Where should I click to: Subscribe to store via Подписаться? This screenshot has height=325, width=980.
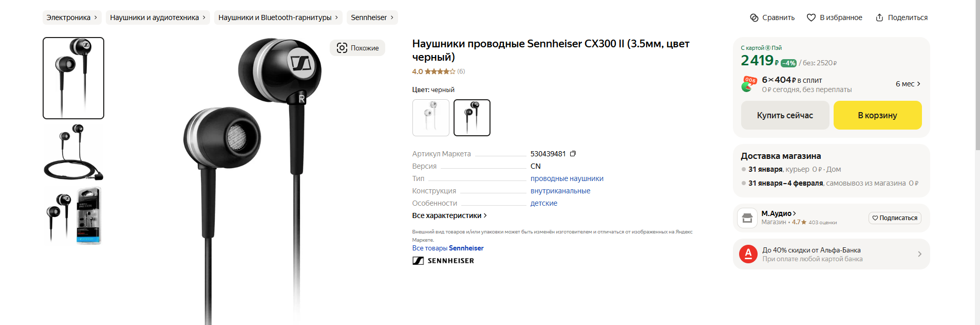point(895,218)
